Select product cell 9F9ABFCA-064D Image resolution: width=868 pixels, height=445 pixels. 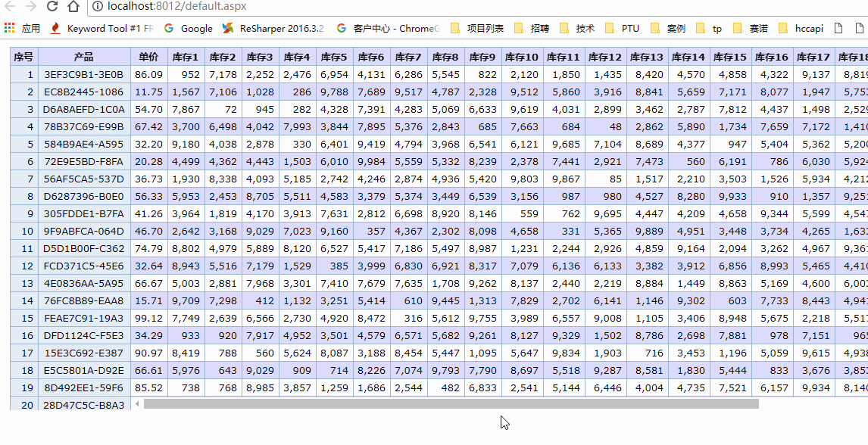pyautogui.click(x=84, y=231)
